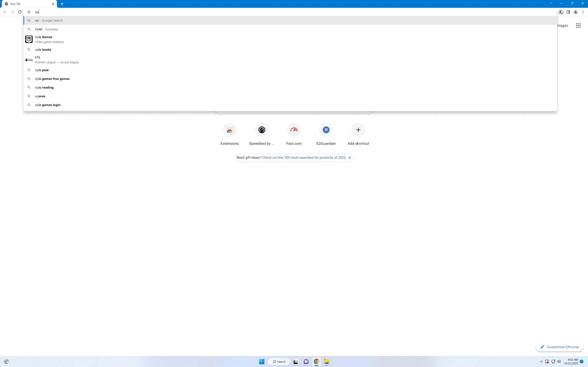Open the Extensions shortcut tile
Image resolution: width=588 pixels, height=367 pixels.
pyautogui.click(x=229, y=130)
